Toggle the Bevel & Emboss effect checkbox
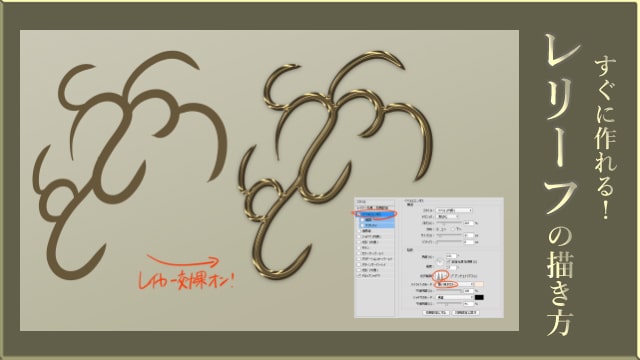This screenshot has width=640, height=360. point(358,214)
